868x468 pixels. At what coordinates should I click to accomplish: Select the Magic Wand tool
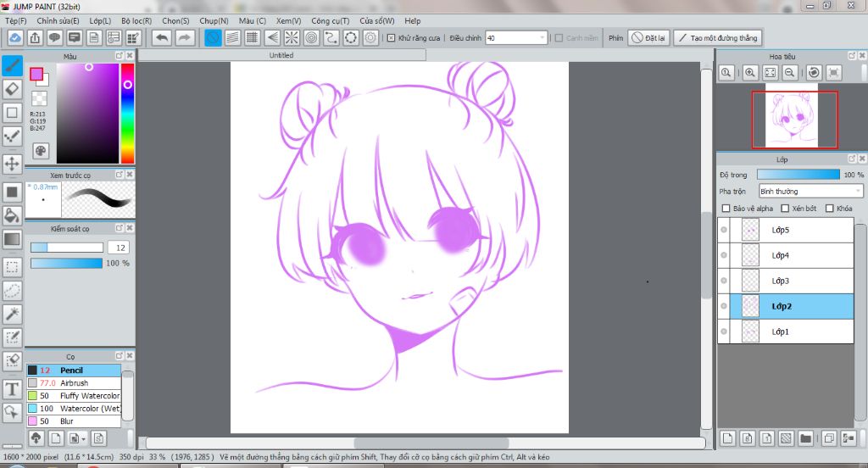click(12, 314)
